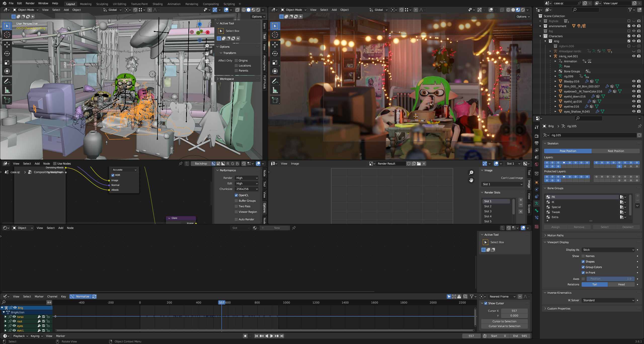This screenshot has height=344, width=644.
Task: Expand the Motion Paths panel
Action: click(x=555, y=235)
